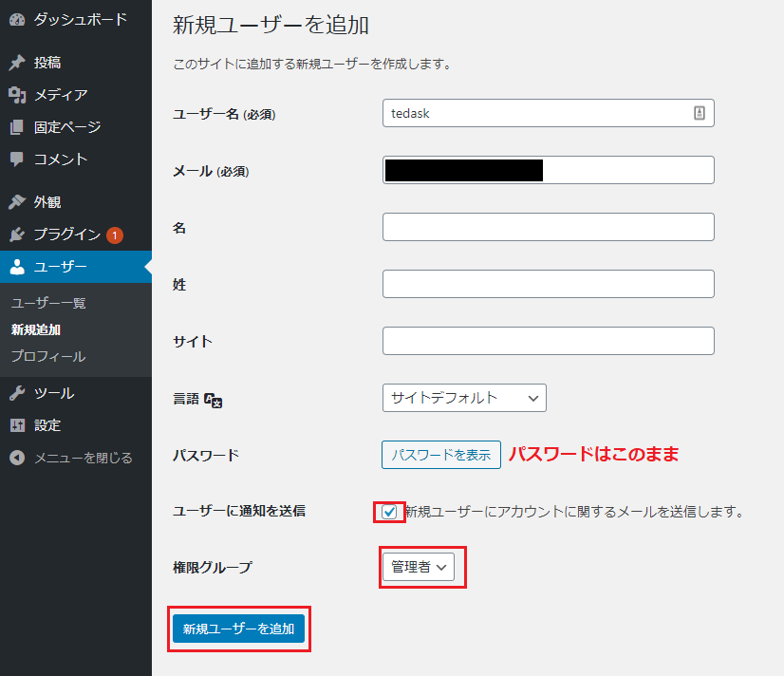The height and width of the screenshot is (676, 784).
Task: Open the 管理者 role dropdown under 権限グループ
Action: (x=418, y=567)
